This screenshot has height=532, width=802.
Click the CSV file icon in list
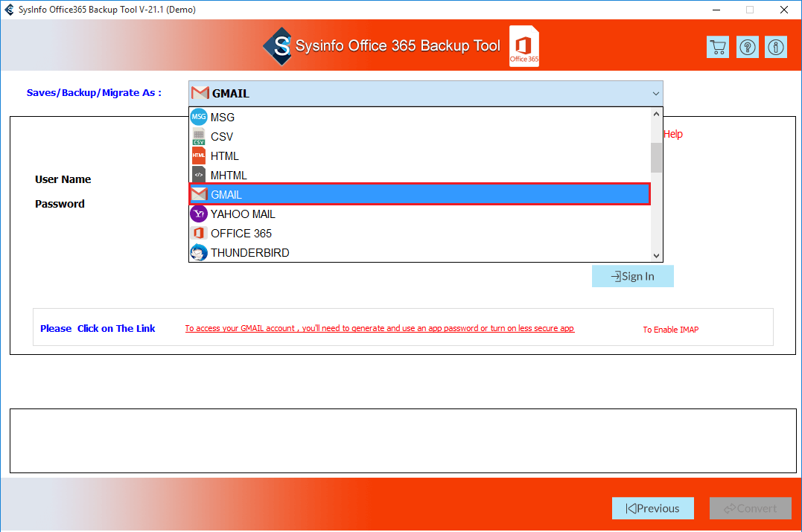[199, 136]
